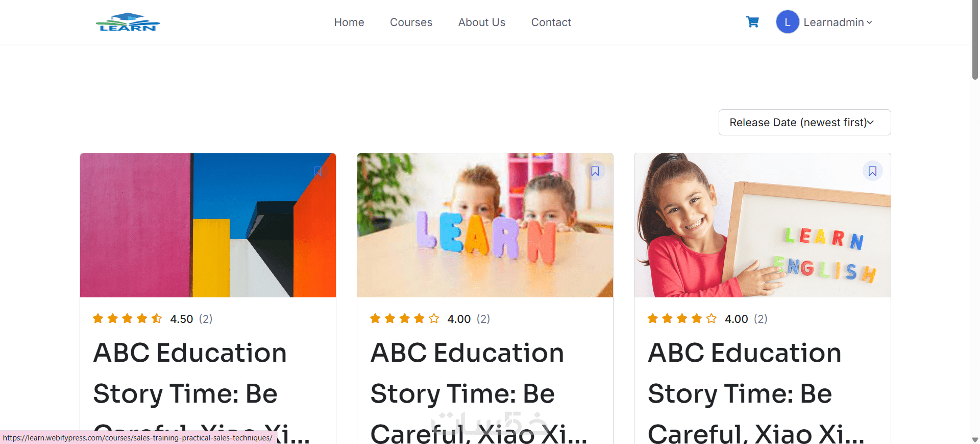Click the stars on third course card
The height and width of the screenshot is (444, 980).
pos(682,319)
